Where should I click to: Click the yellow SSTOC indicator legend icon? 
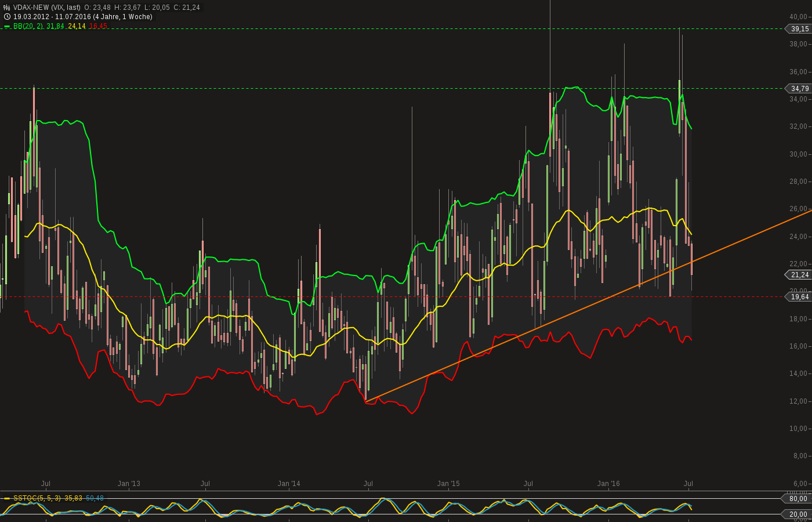[x=6, y=498]
